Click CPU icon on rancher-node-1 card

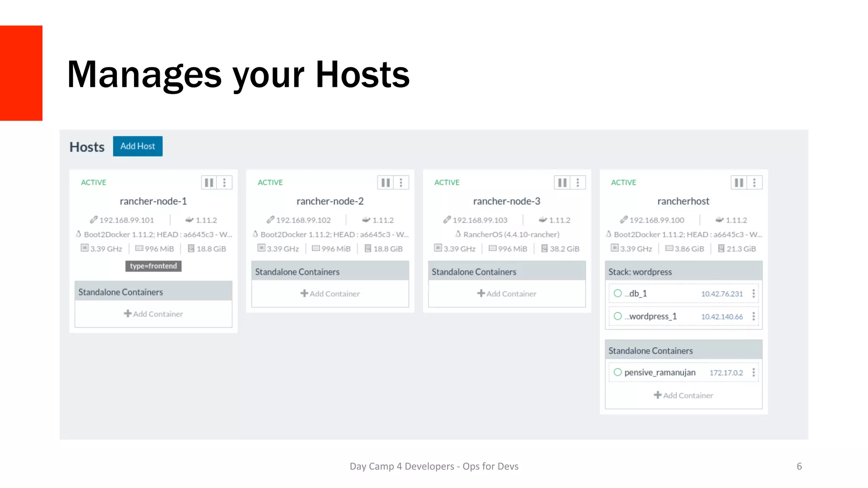85,248
